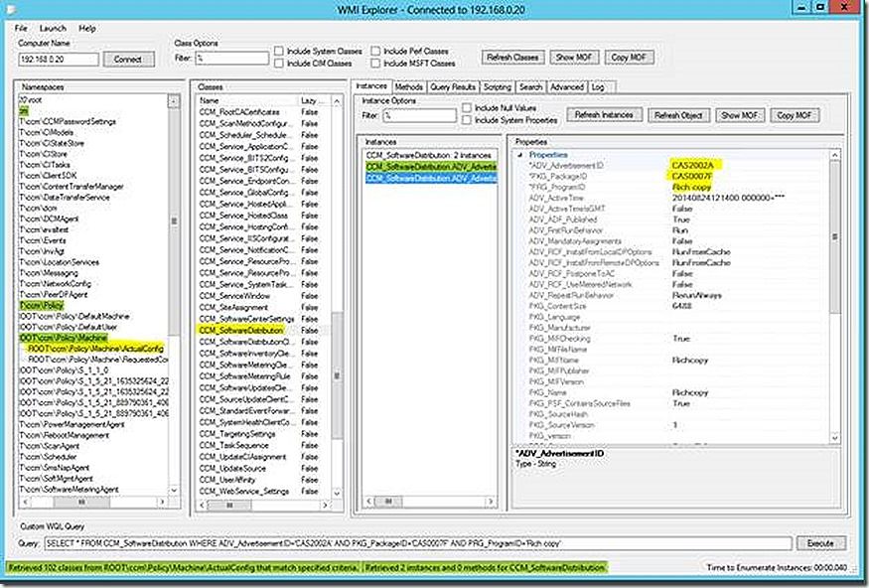Click Classes list horizontal scroll left arrow
Image resolution: width=869 pixels, height=588 pixels.
point(203,505)
